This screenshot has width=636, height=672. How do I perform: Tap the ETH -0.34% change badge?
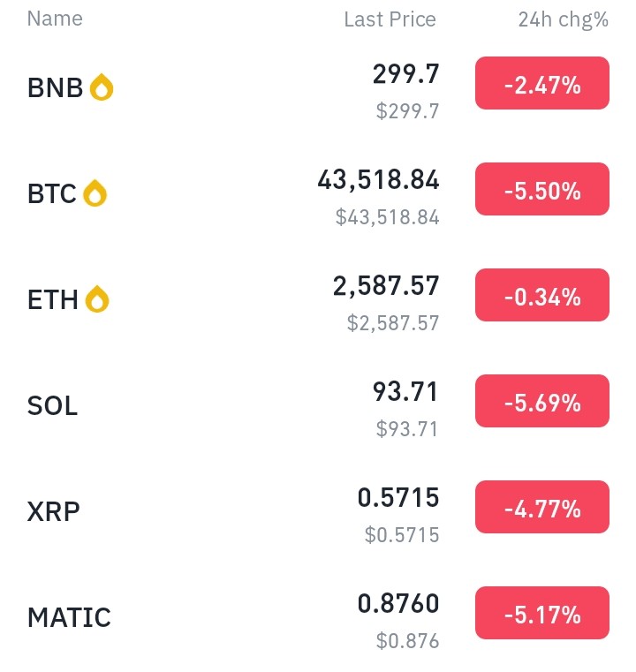(541, 295)
